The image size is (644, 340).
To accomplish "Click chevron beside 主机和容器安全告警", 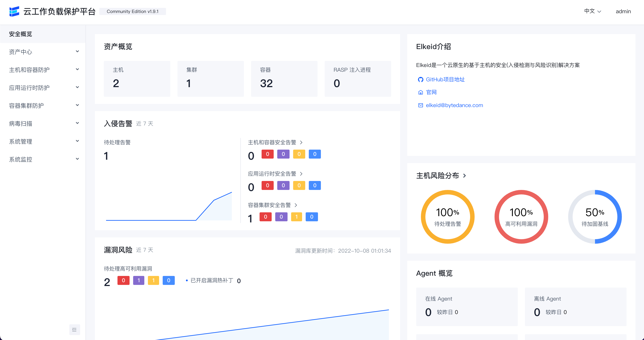I will tap(301, 142).
